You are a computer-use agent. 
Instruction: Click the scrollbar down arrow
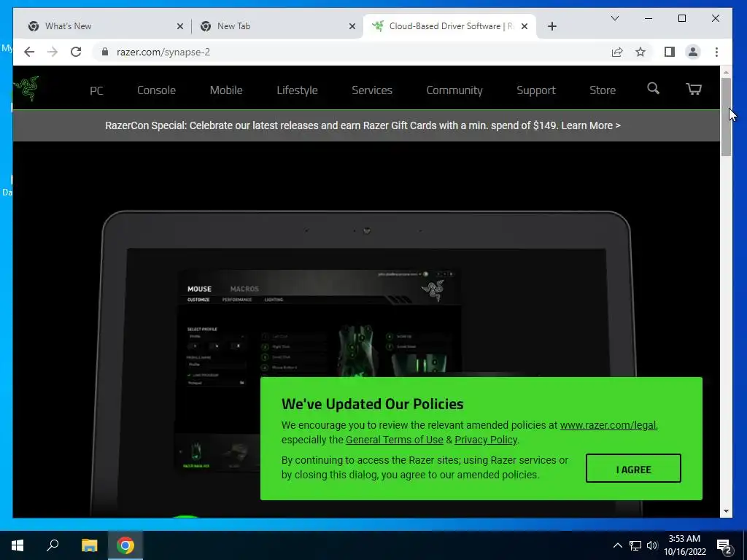click(726, 511)
